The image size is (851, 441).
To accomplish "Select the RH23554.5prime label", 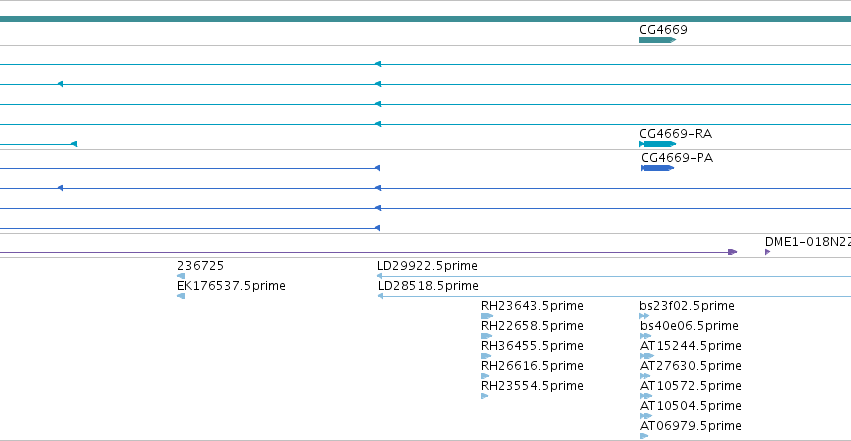I will coord(532,386).
